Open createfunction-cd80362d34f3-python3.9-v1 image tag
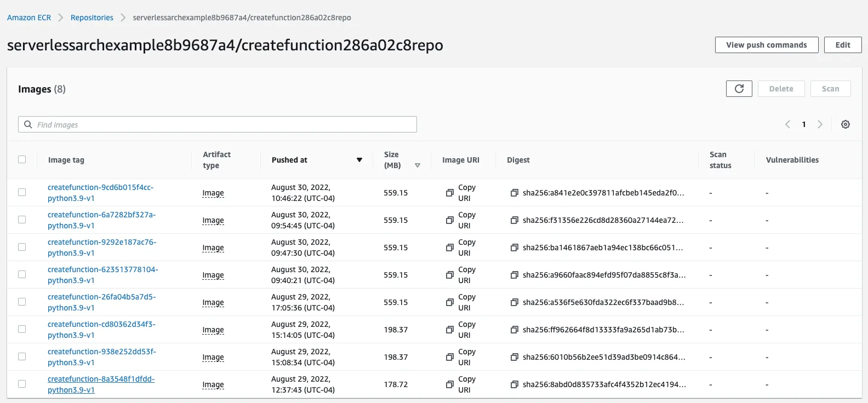868x403 pixels. coord(101,330)
